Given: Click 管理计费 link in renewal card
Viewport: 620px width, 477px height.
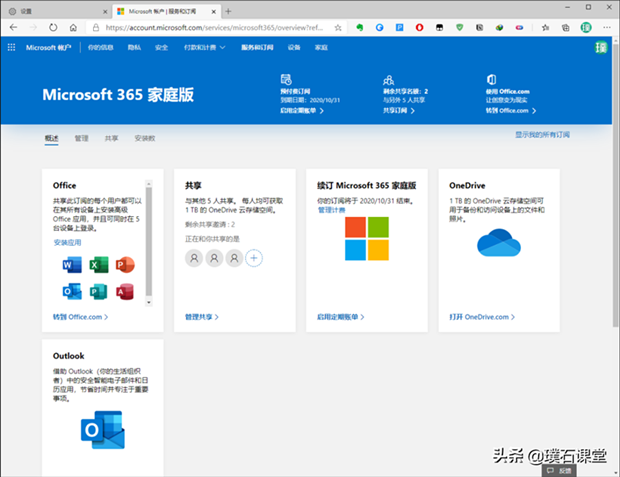Looking at the screenshot, I should tap(331, 210).
